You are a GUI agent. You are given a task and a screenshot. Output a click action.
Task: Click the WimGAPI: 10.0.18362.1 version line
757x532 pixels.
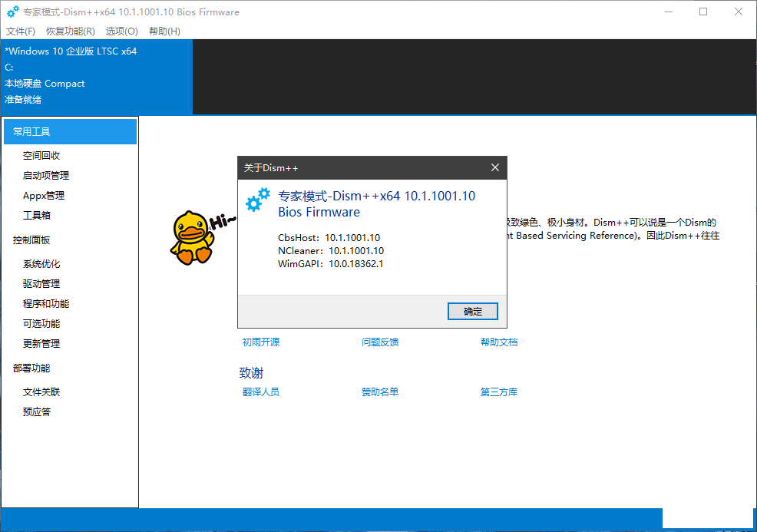point(331,263)
